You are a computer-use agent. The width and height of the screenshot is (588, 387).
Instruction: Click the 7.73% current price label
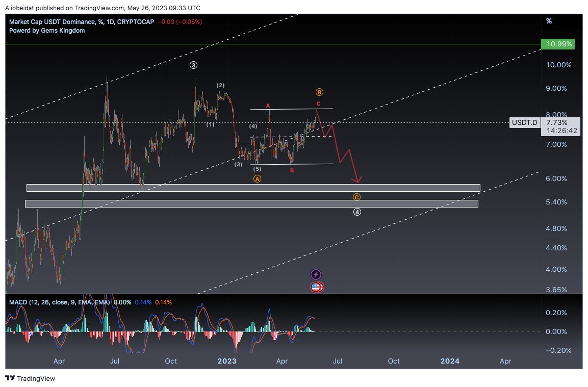[557, 122]
